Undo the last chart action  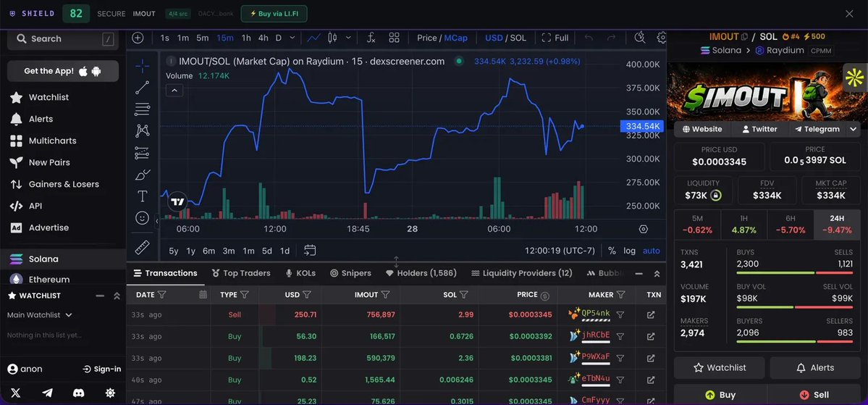pyautogui.click(x=589, y=38)
